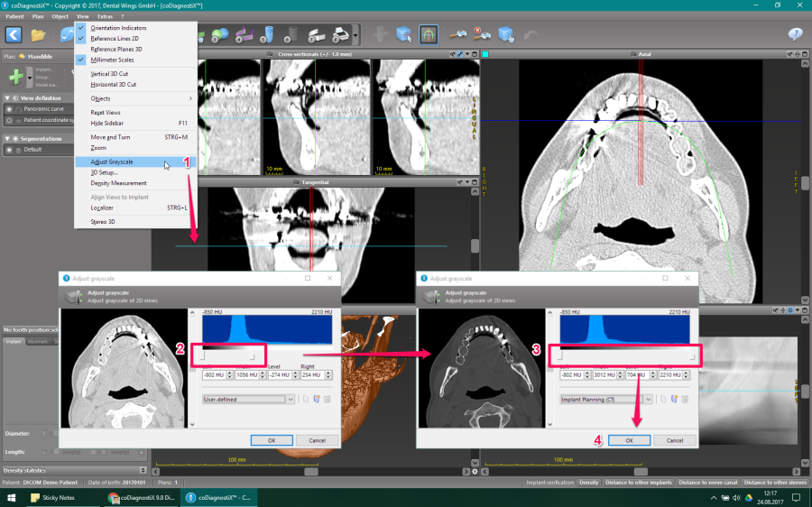
Task: Click Level value field in left dialog
Action: (280, 375)
